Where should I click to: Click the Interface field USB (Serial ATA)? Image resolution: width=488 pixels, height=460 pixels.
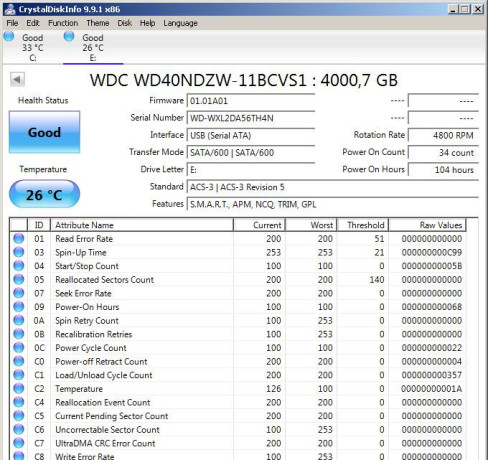tap(251, 135)
